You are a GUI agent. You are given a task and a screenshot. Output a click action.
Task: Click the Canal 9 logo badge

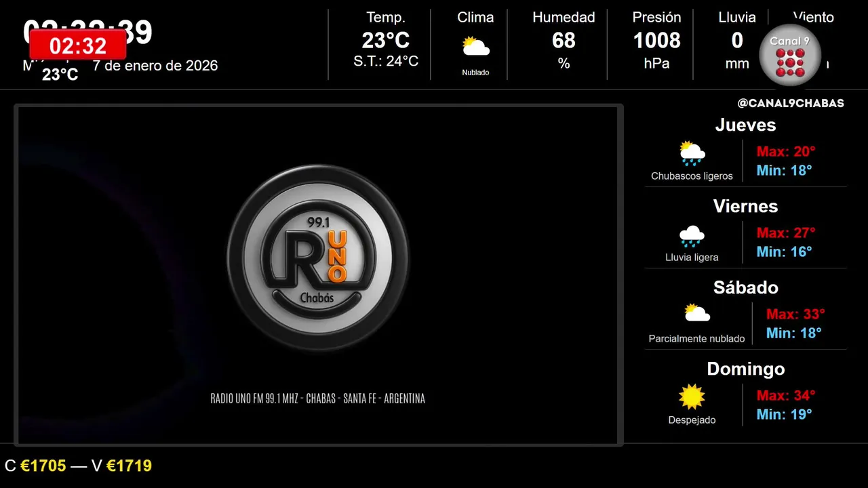point(789,55)
